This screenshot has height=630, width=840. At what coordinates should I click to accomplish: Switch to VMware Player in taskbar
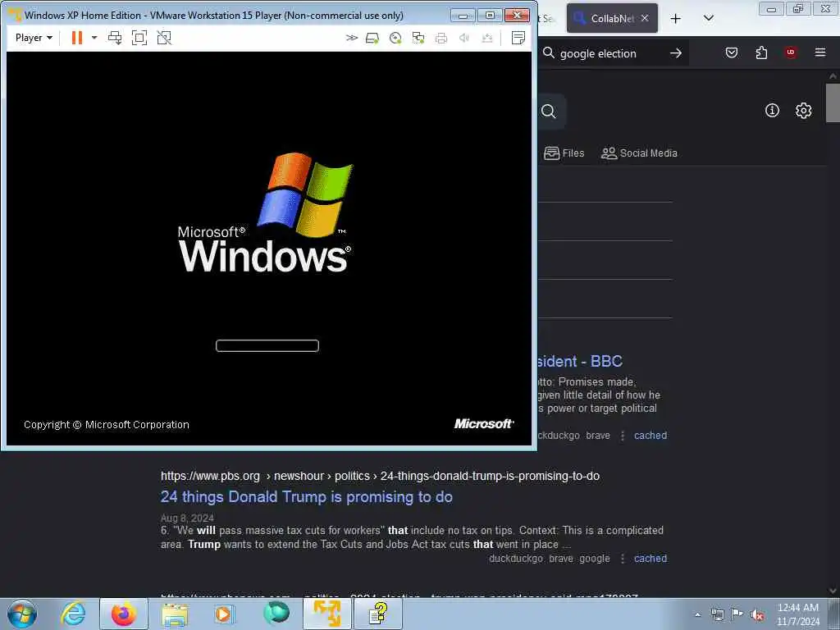click(327, 614)
